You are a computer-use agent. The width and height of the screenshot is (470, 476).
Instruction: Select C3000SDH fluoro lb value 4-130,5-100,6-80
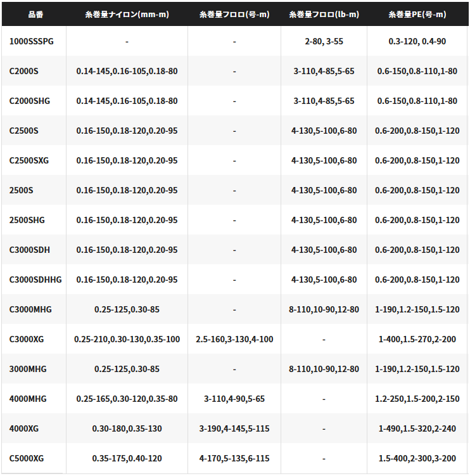coord(324,250)
